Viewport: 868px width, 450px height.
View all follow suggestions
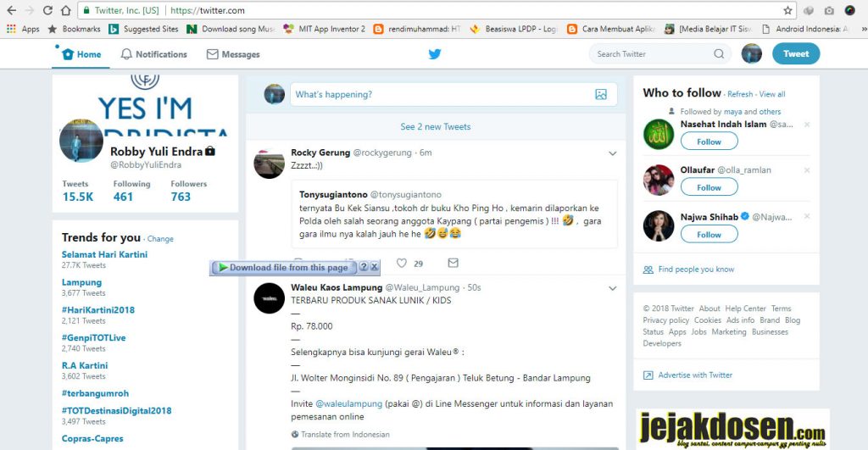tap(772, 94)
